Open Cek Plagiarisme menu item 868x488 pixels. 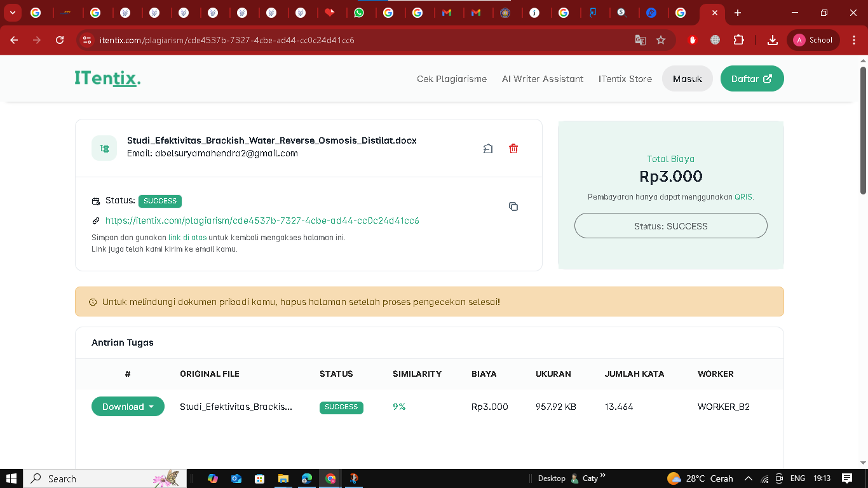pyautogui.click(x=452, y=79)
